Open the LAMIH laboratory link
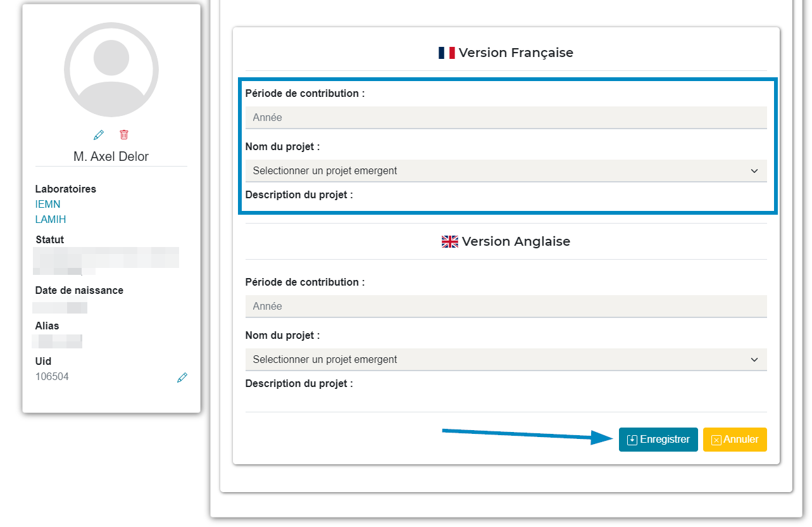The height and width of the screenshot is (527, 812). pos(51,219)
